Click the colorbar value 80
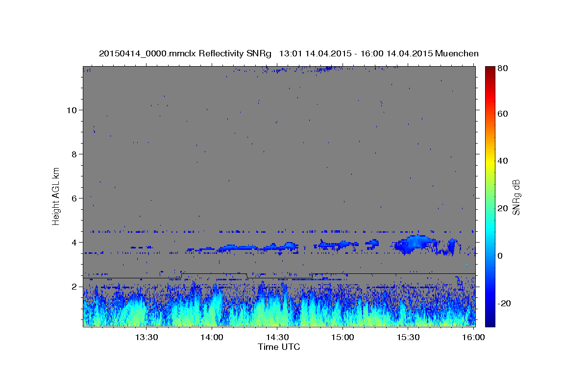 click(503, 68)
